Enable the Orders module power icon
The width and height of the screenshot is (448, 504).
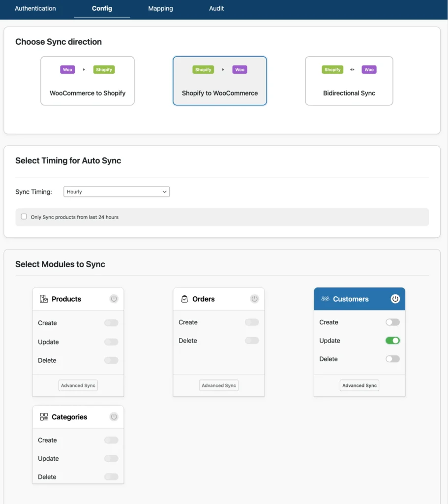click(x=254, y=299)
